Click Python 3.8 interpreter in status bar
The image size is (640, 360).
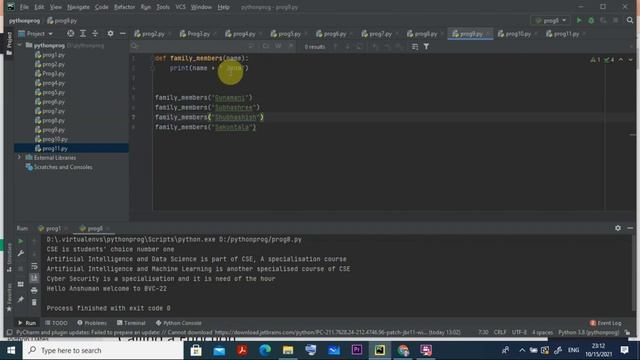point(589,332)
